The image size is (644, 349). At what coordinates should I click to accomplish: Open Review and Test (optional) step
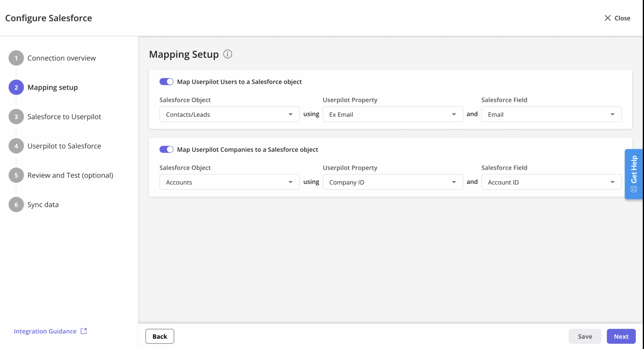pos(70,175)
